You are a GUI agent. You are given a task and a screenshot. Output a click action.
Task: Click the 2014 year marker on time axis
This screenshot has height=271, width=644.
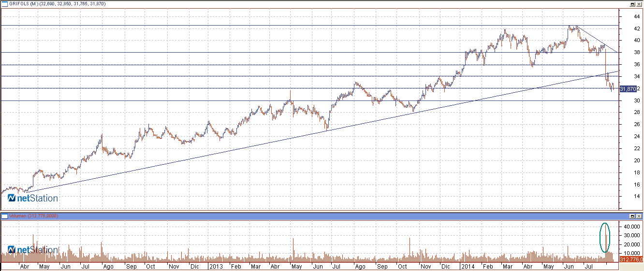(x=467, y=266)
